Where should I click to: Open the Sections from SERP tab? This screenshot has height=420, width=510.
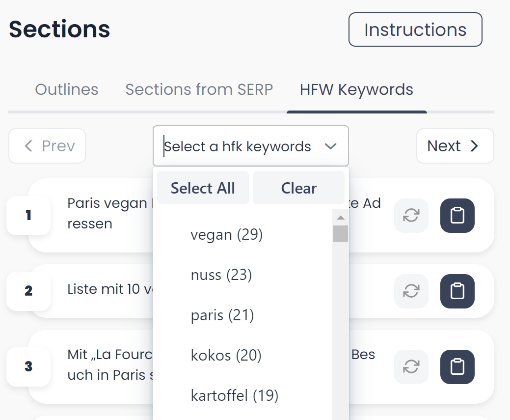click(x=199, y=90)
